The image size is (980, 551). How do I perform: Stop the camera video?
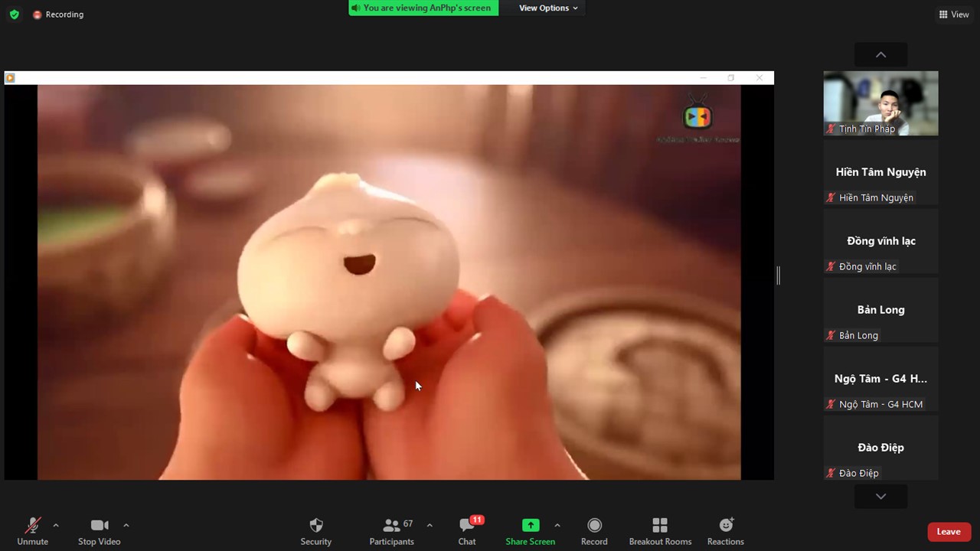[x=99, y=530]
